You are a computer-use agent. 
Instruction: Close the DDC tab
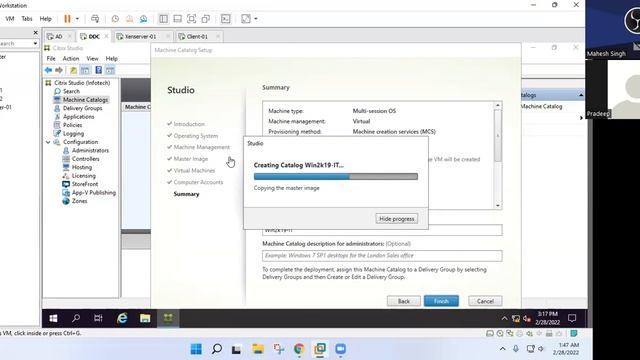point(107,36)
